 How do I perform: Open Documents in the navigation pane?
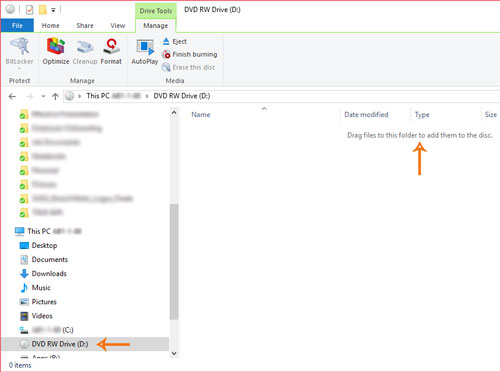[x=44, y=259]
